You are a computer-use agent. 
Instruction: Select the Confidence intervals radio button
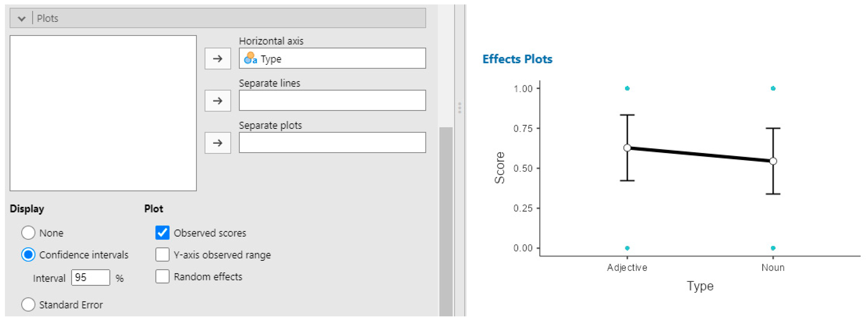tap(28, 255)
